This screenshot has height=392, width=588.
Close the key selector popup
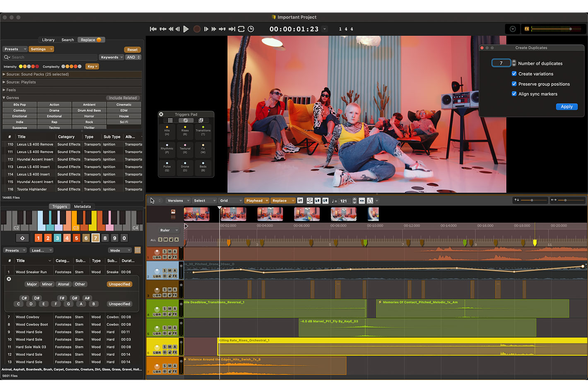[9, 279]
